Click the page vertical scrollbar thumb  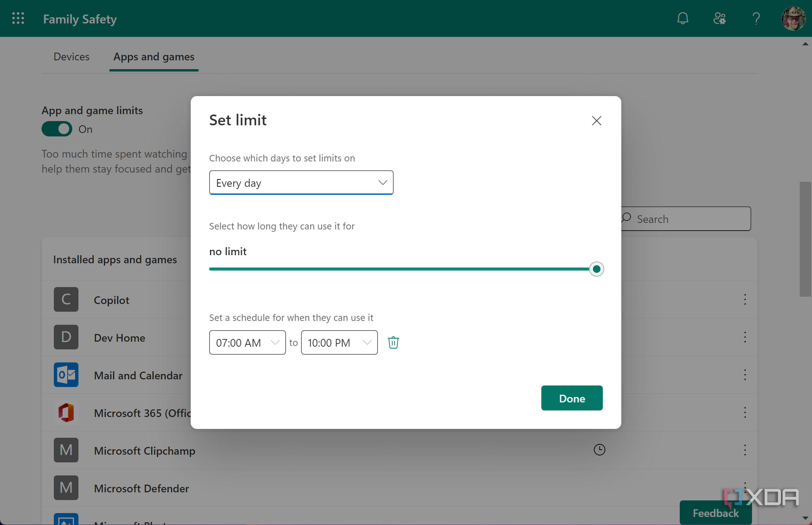[805, 239]
